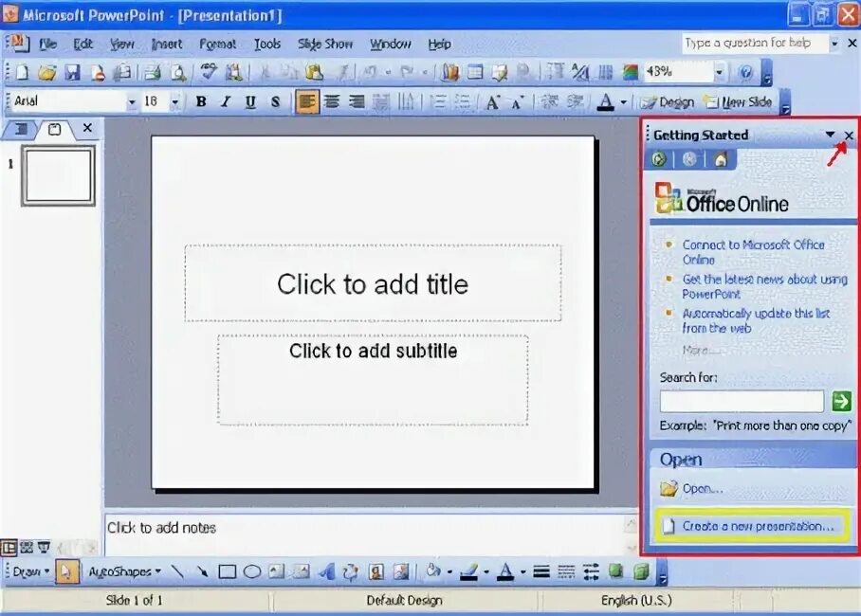This screenshot has height=616, width=861.
Task: Open Line Style options on Drawing toolbar
Action: (540, 572)
